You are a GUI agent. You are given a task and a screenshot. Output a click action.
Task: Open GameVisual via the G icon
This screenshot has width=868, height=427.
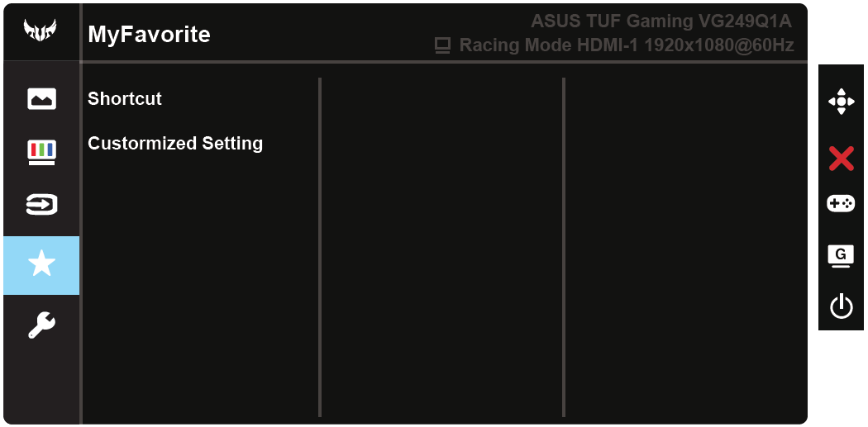click(x=841, y=255)
